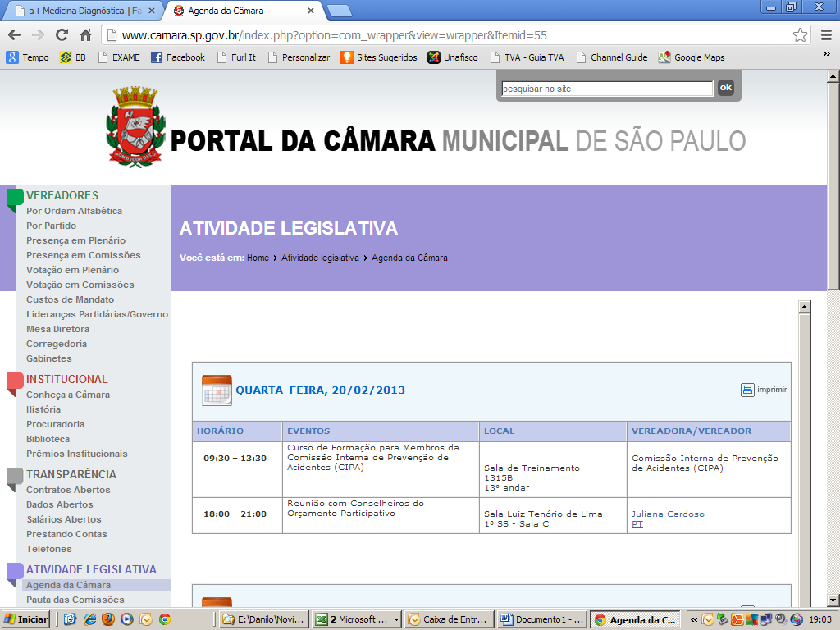840x630 pixels.
Task: Switch to Microsoft Excel taskbar group
Action: (357, 620)
